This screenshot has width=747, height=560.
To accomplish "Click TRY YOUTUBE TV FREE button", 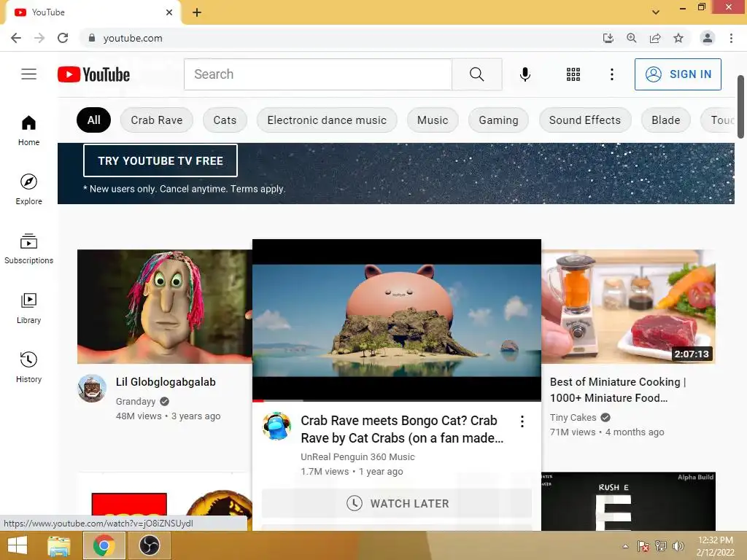I will click(160, 161).
